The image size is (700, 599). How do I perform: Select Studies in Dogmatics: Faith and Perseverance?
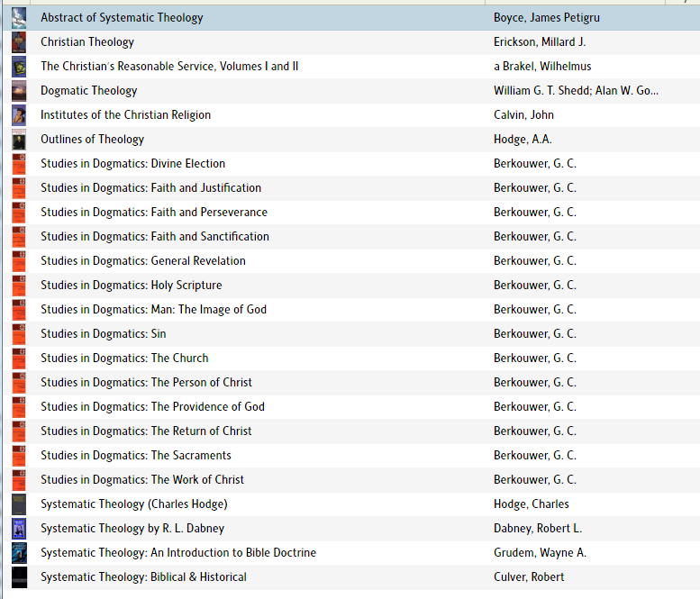(x=154, y=213)
